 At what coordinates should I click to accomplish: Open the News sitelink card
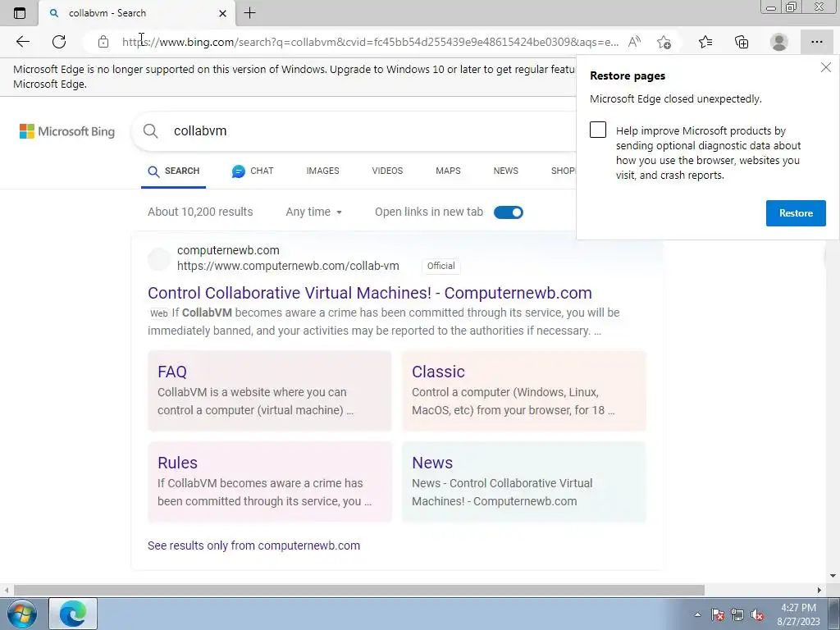(524, 482)
